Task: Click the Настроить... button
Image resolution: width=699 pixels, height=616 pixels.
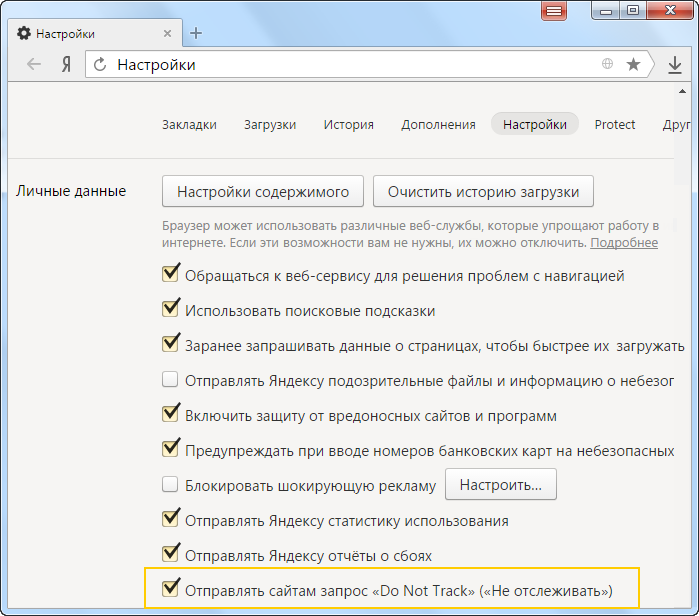Action: (501, 485)
